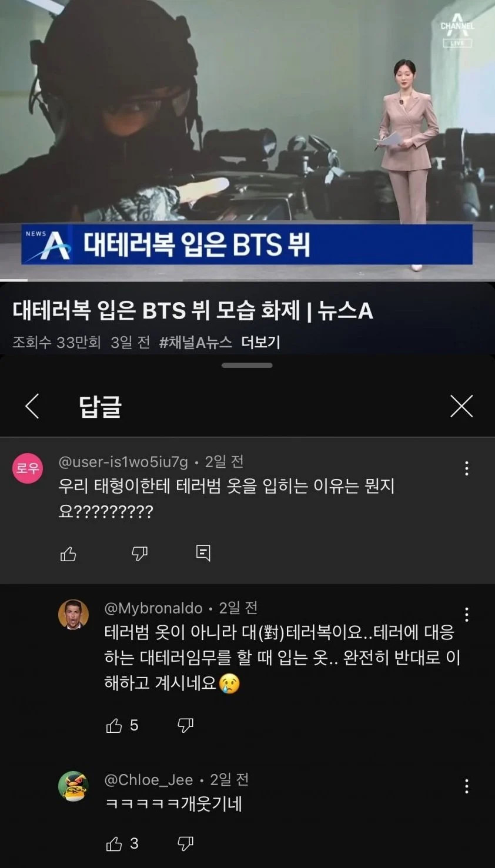Image resolution: width=495 pixels, height=868 pixels.
Task: Close the replies panel with the X
Action: [461, 406]
